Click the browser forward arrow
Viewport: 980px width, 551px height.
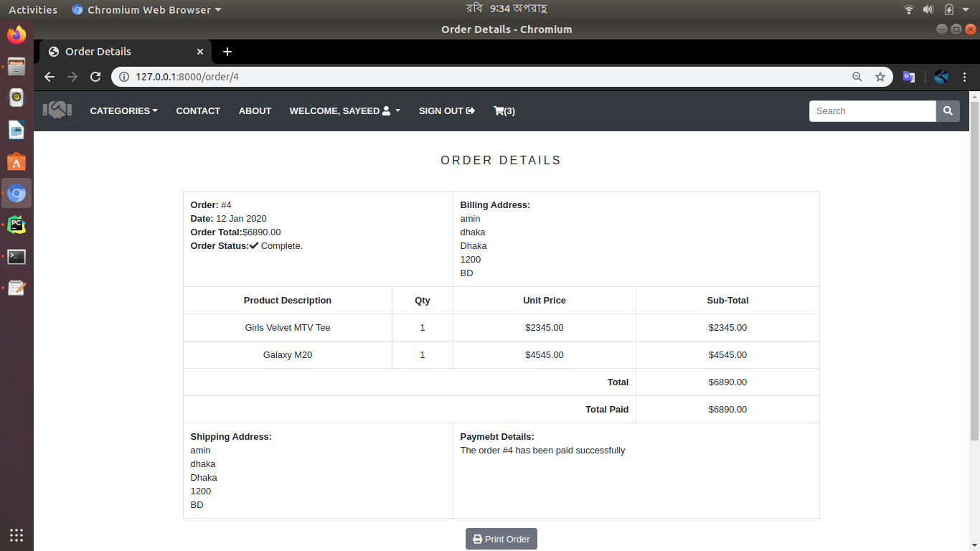(x=72, y=77)
